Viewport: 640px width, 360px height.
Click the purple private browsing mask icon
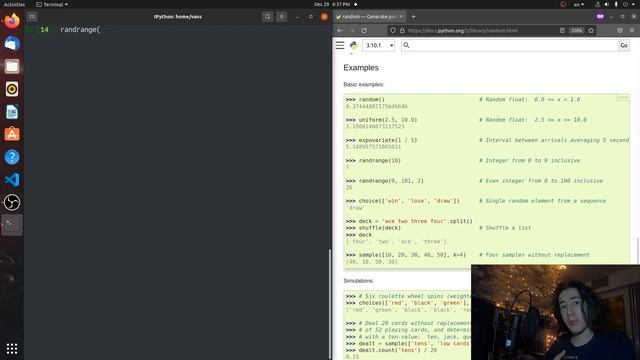click(600, 16)
